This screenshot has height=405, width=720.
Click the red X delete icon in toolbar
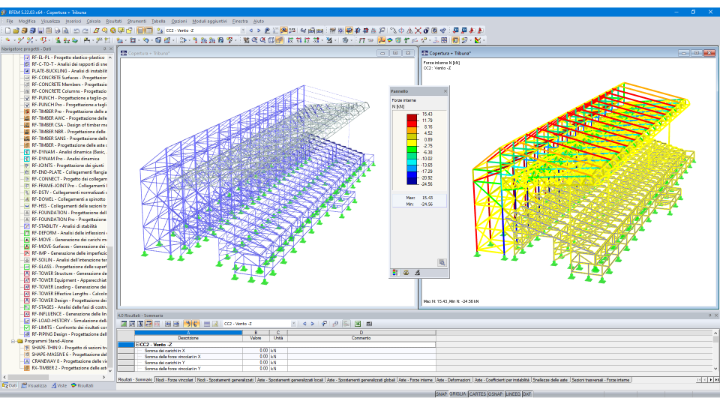pos(418,31)
